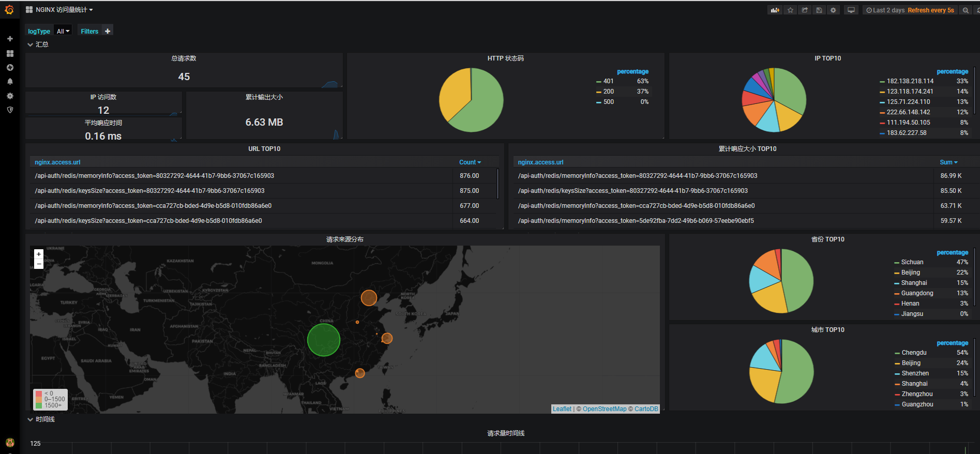Image resolution: width=980 pixels, height=454 pixels.
Task: Open the Configuration gear in the sidebar
Action: coord(10,96)
